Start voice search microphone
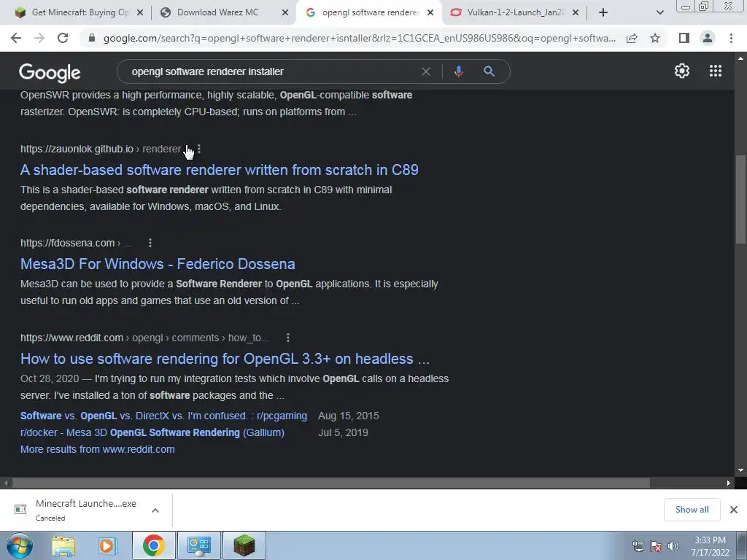The height and width of the screenshot is (560, 747). (458, 71)
